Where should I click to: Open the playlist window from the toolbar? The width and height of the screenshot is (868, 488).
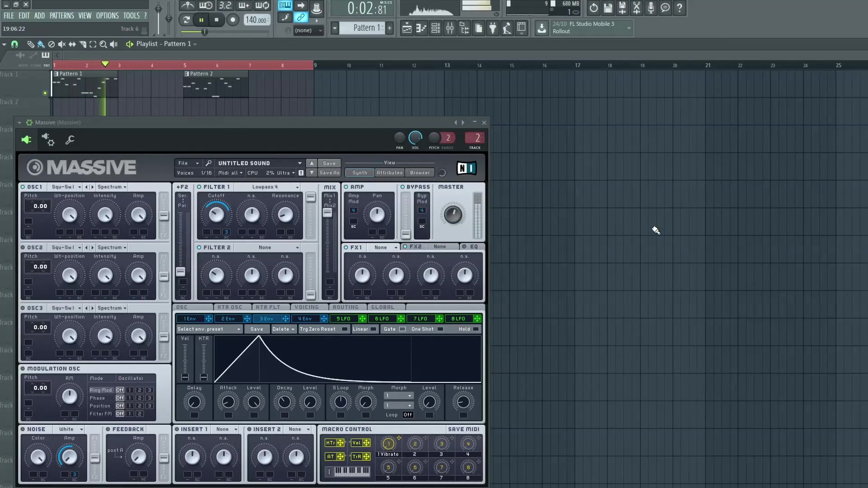[406, 28]
